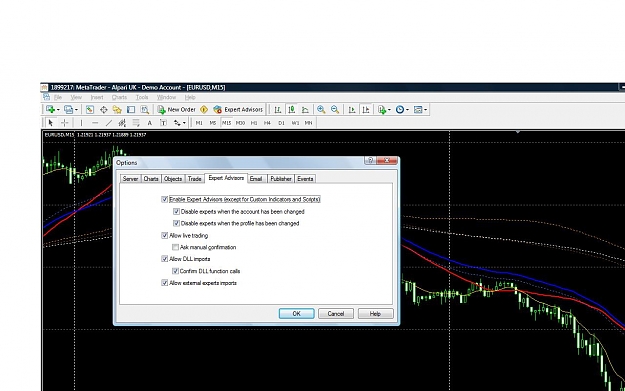Viewport: 625px width, 391px height.
Task: Expand the Templates dropdown arrow
Action: 425,110
